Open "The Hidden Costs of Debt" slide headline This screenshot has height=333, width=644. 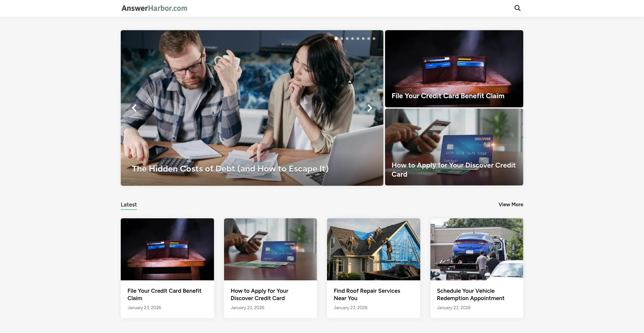[x=230, y=169]
